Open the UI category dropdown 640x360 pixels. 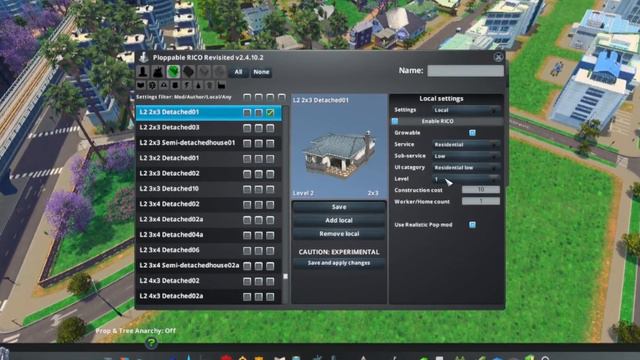467,167
